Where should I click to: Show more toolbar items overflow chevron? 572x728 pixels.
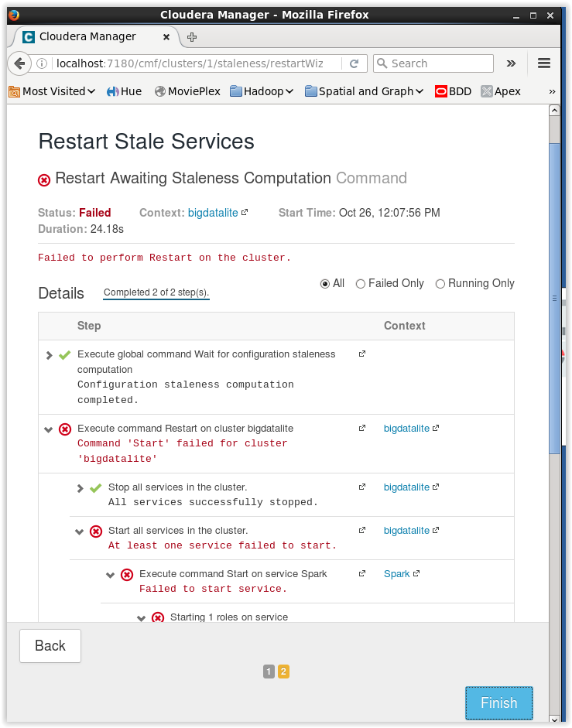point(511,63)
